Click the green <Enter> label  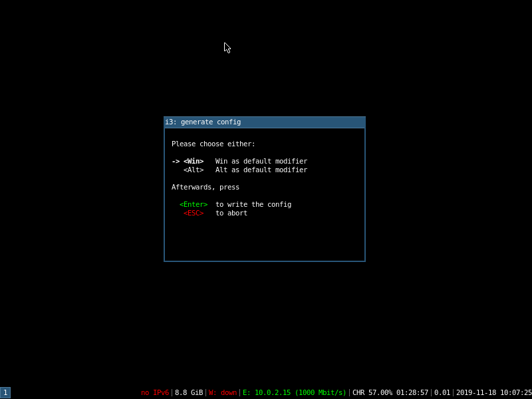click(x=194, y=204)
